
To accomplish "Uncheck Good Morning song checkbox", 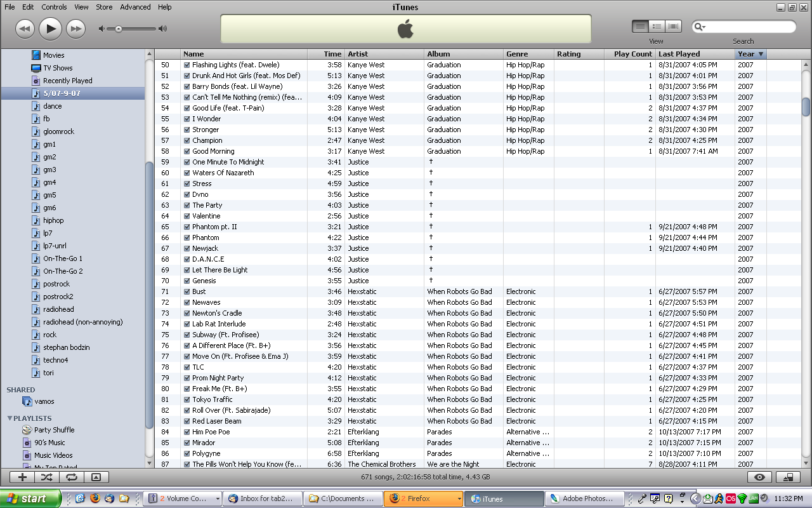I will tap(187, 151).
